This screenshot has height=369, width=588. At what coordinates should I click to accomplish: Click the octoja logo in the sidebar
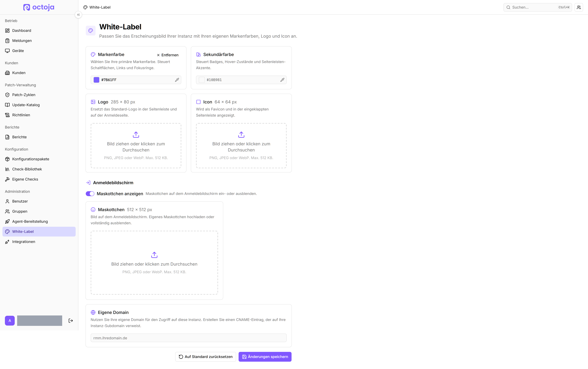tap(39, 7)
